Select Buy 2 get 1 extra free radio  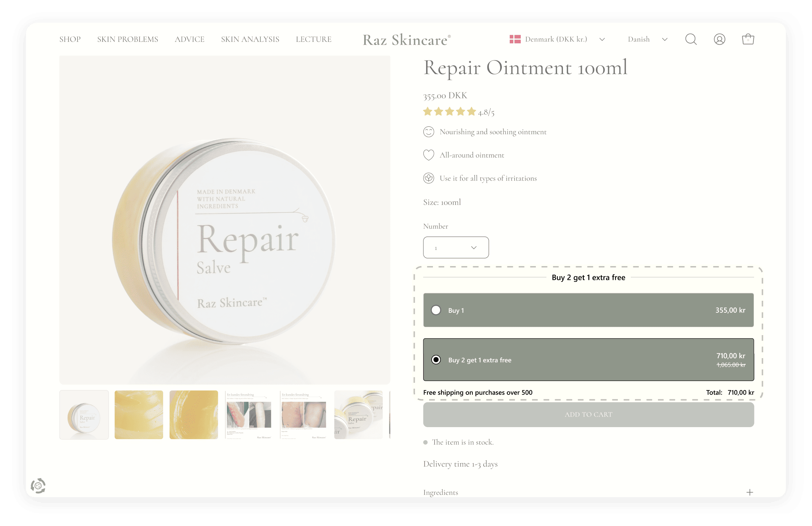[436, 359]
